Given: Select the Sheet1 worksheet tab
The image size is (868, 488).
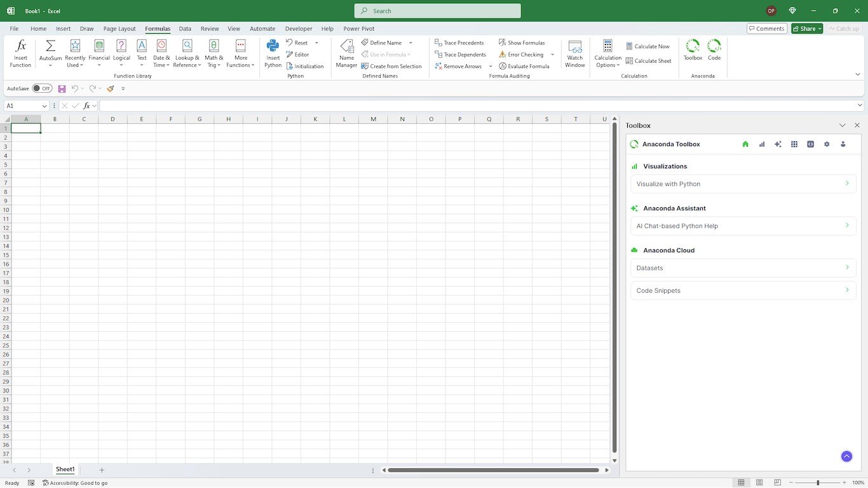Looking at the screenshot, I should coord(65,470).
